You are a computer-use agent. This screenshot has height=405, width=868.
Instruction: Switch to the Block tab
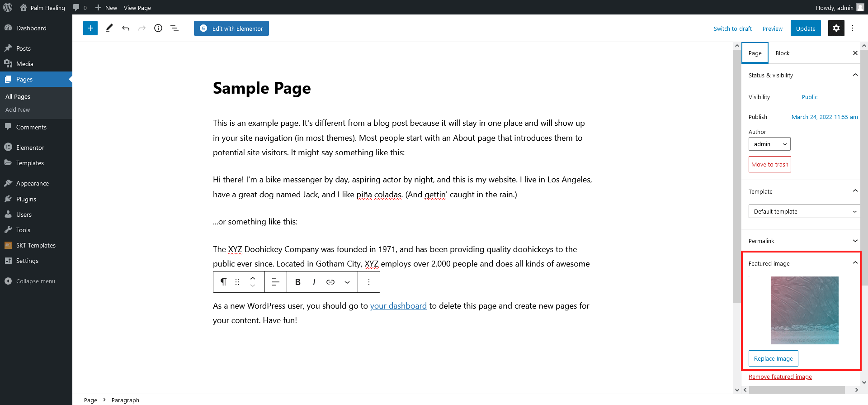click(x=783, y=53)
